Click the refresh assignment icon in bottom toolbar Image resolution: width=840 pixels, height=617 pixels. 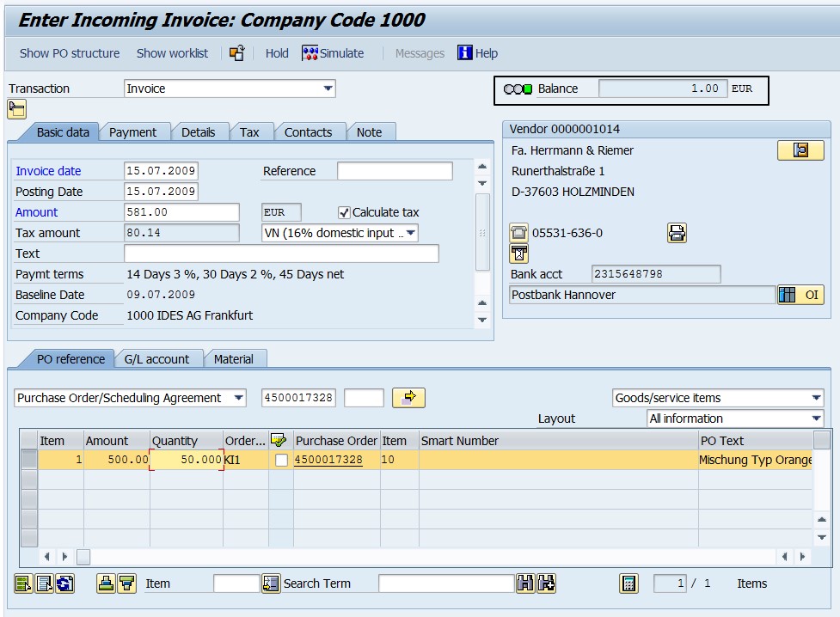coord(64,583)
